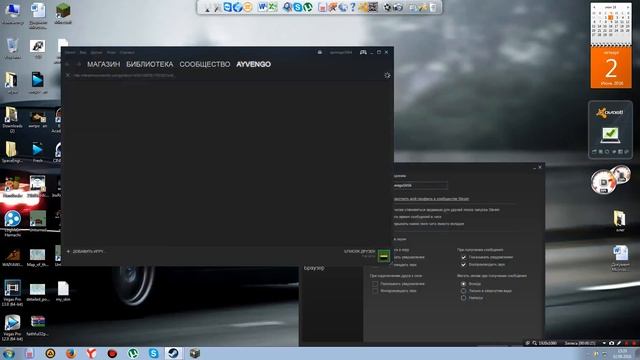The height and width of the screenshot is (360, 640).
Task: Select the Minecraft desktop icon
Action: (63, 13)
